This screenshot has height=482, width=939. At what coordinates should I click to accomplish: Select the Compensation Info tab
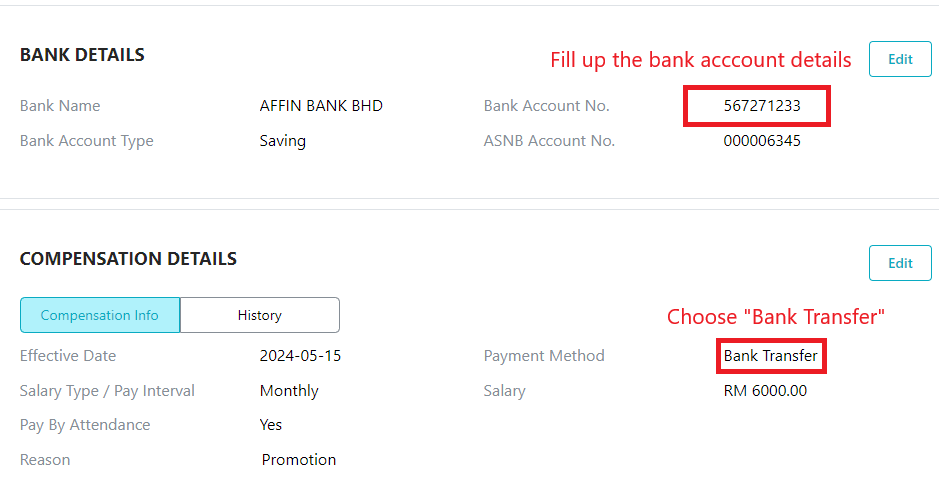pos(99,315)
